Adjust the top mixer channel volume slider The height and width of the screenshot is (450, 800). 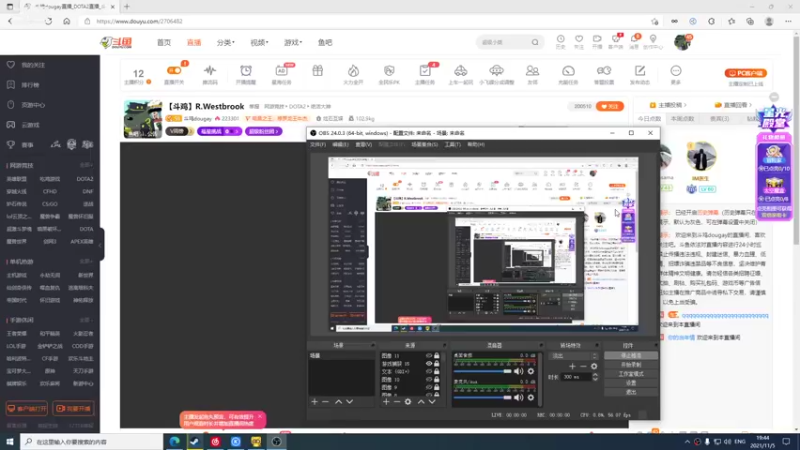point(483,371)
